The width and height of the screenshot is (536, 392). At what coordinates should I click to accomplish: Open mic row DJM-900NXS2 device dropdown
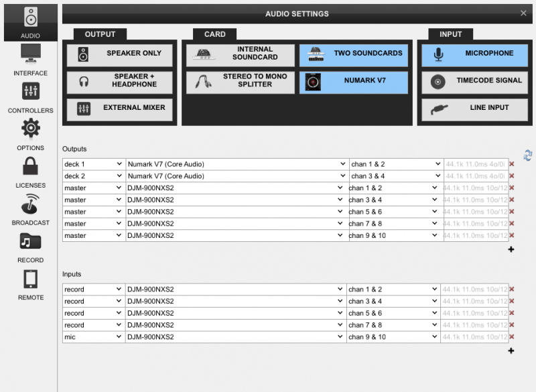pos(236,337)
